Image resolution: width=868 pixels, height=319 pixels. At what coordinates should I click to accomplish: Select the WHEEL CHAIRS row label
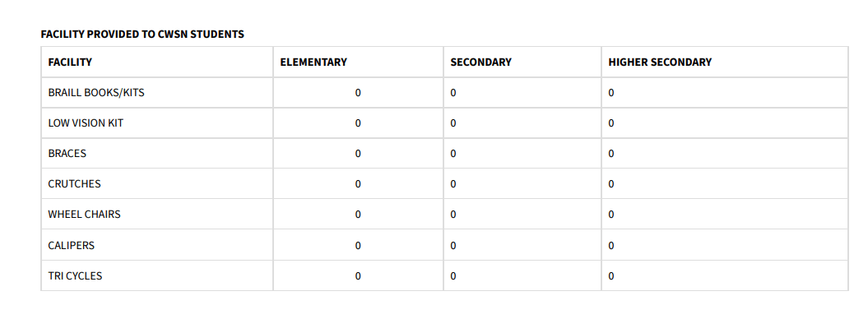pyautogui.click(x=84, y=214)
